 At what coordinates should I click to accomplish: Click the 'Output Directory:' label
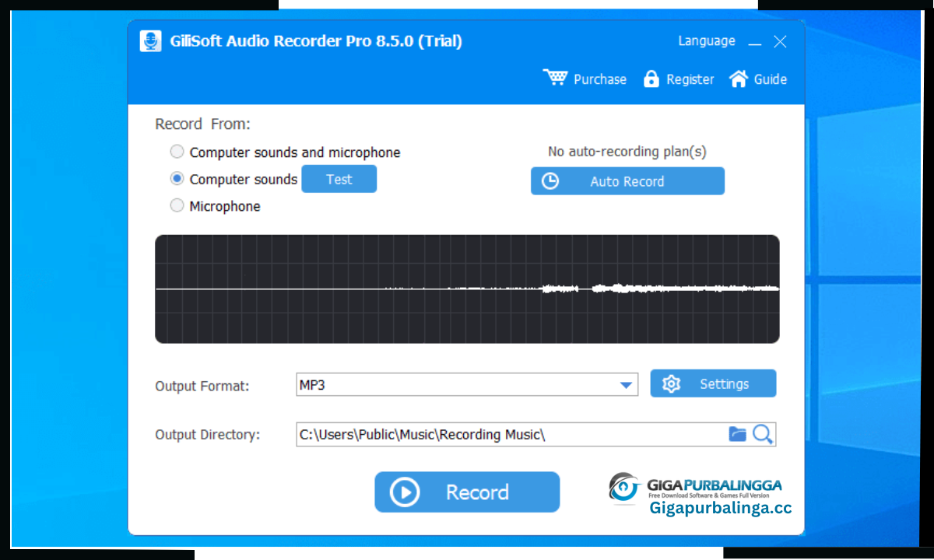coord(208,435)
